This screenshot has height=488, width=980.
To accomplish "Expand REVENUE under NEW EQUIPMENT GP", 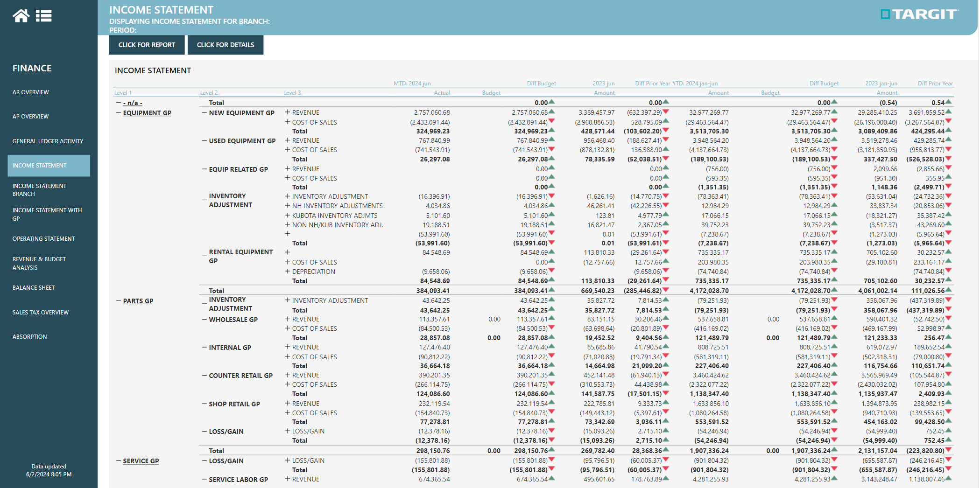I will coord(287,112).
